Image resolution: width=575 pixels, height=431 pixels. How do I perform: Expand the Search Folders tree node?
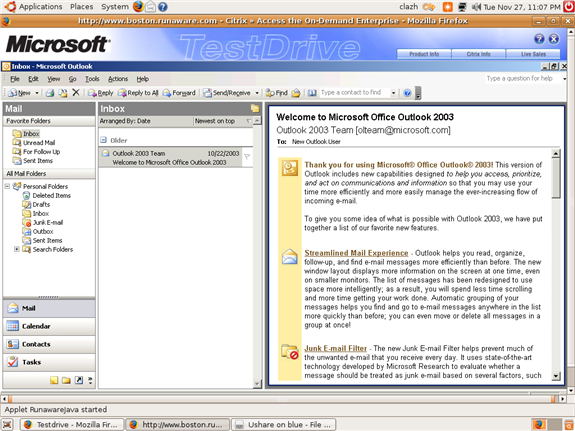[x=17, y=249]
